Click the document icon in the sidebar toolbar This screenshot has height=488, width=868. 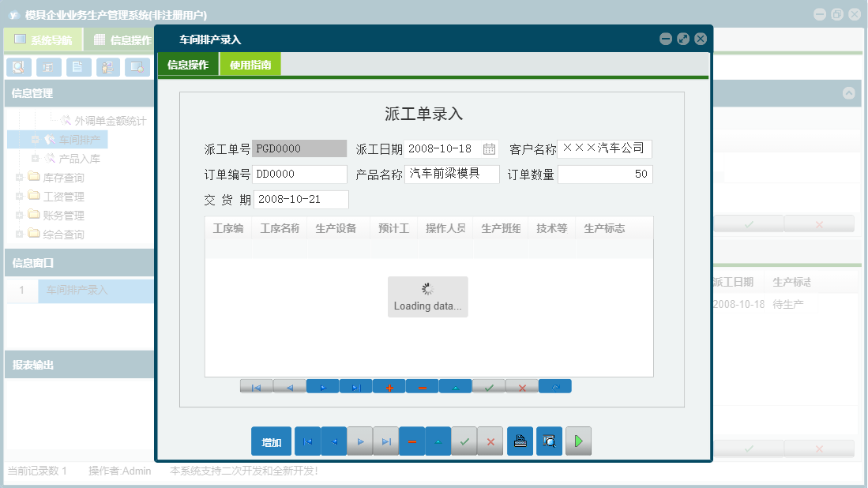coord(78,67)
